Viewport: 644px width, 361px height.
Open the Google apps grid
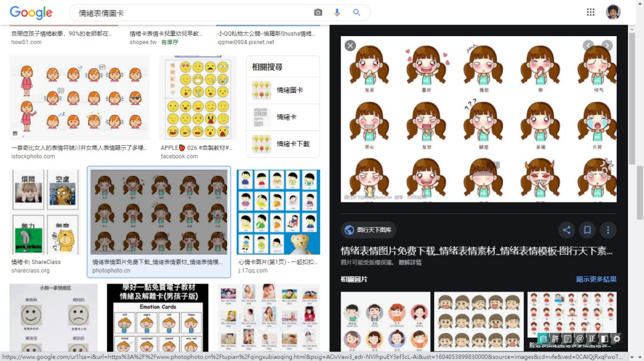(x=591, y=12)
